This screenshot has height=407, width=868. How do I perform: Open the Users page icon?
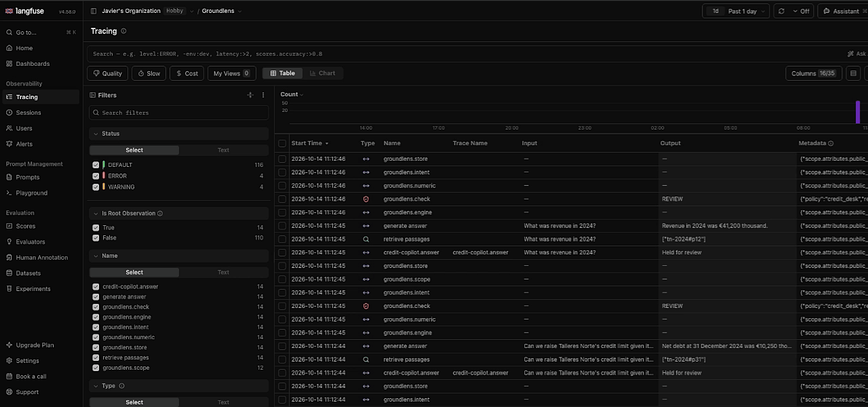click(x=9, y=128)
